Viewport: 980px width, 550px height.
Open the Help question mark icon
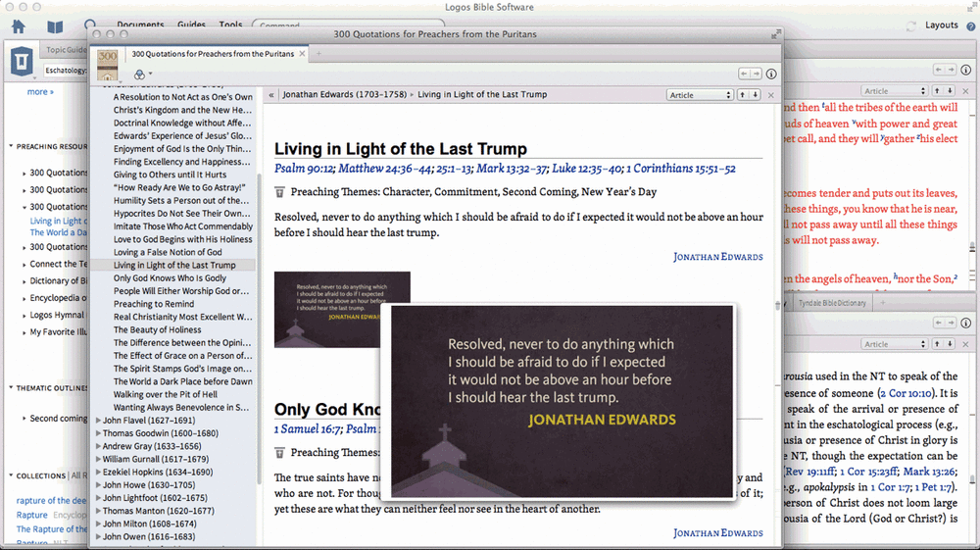click(970, 26)
